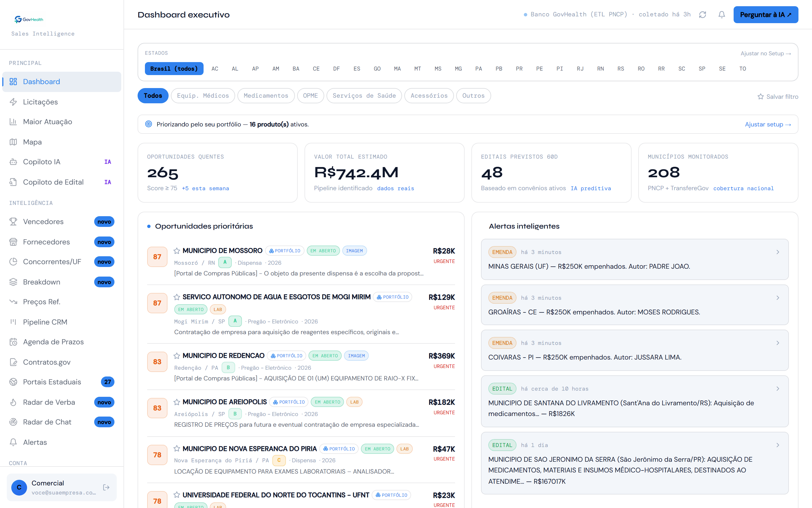Select the Equip. Médicos category tab
The image size is (812, 508).
(x=203, y=96)
